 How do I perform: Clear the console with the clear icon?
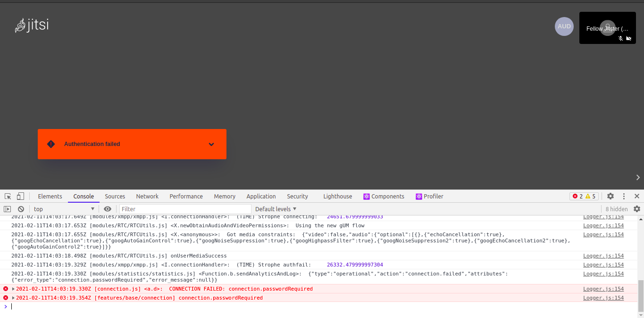tap(21, 209)
